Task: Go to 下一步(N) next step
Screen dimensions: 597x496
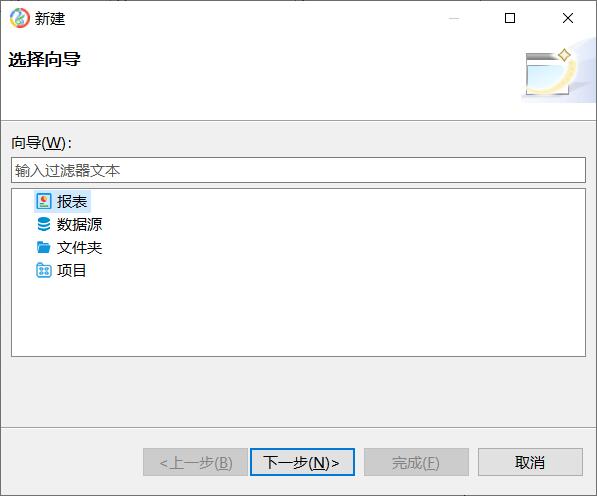Action: tap(302, 462)
